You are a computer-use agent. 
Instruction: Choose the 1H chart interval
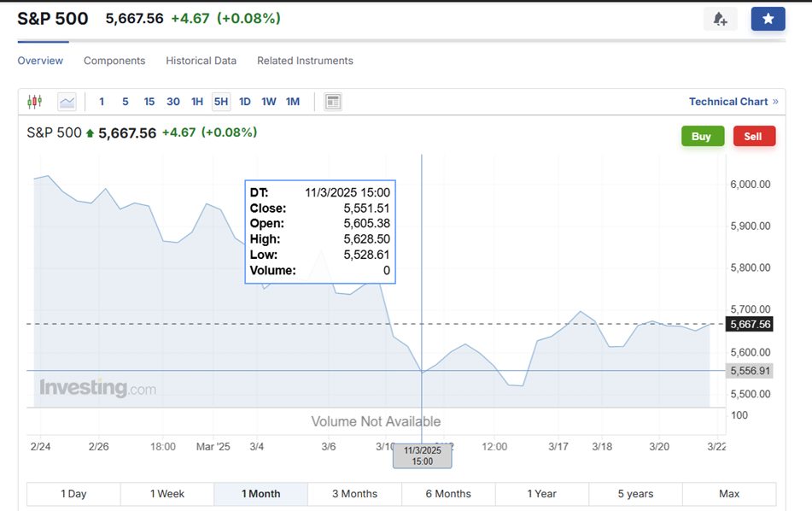[x=197, y=102]
